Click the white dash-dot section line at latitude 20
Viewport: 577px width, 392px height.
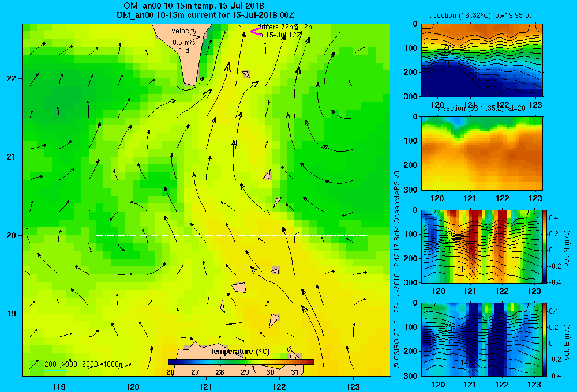point(232,235)
